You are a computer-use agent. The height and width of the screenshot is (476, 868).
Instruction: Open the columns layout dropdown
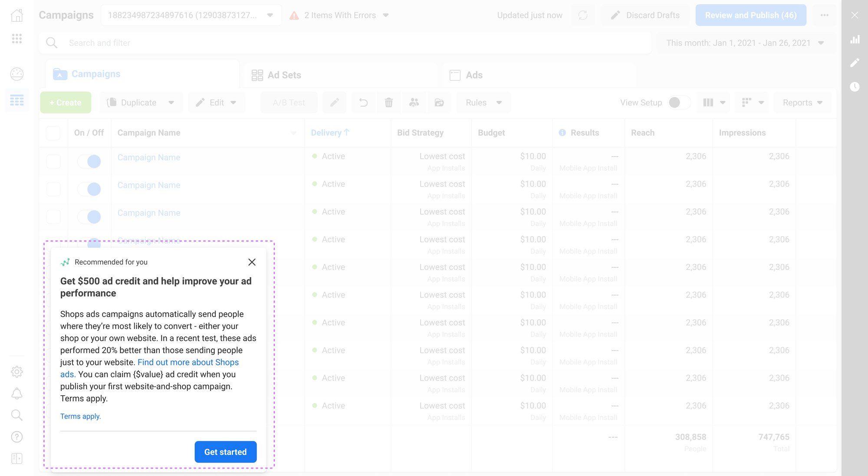point(713,102)
